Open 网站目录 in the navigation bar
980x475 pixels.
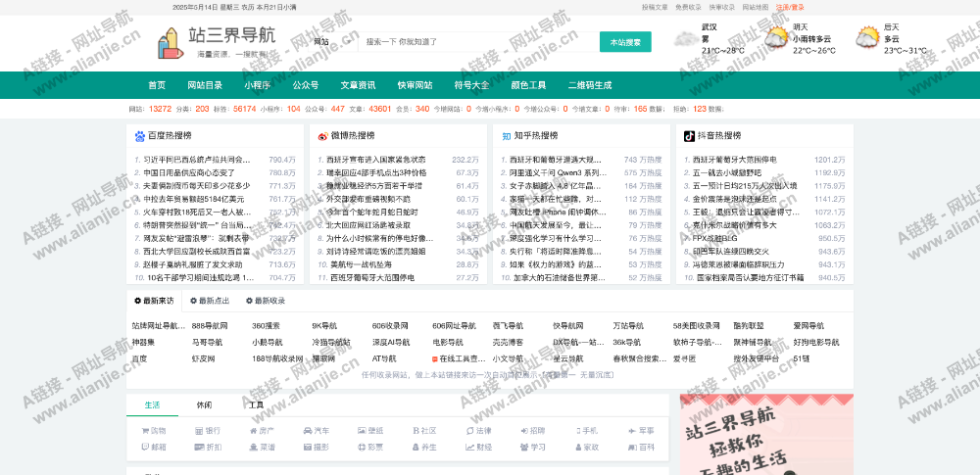coord(205,85)
